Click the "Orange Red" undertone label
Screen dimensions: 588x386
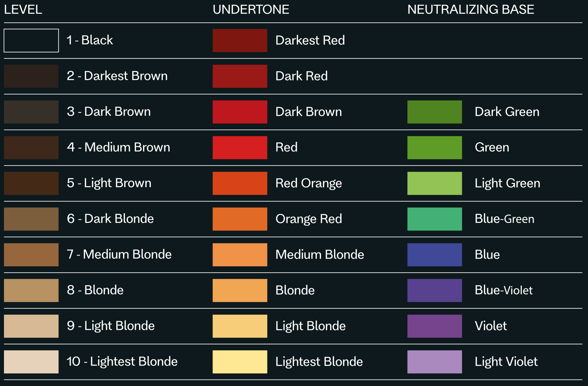pos(308,219)
